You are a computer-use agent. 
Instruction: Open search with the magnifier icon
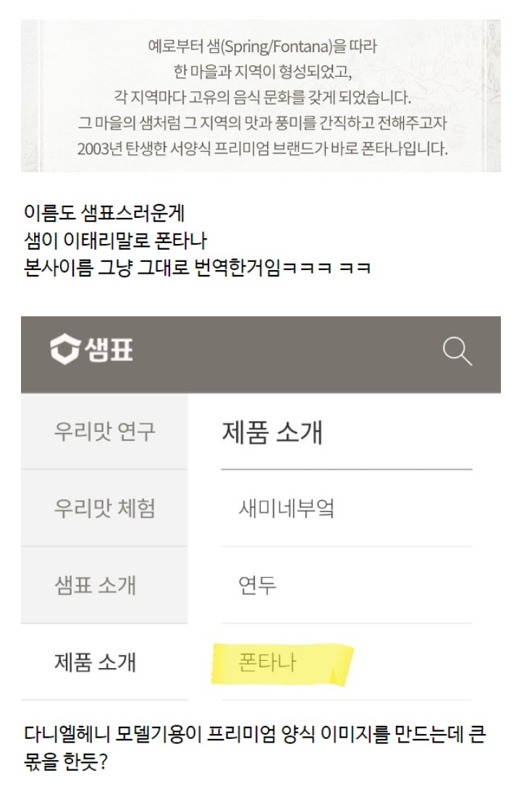click(457, 352)
